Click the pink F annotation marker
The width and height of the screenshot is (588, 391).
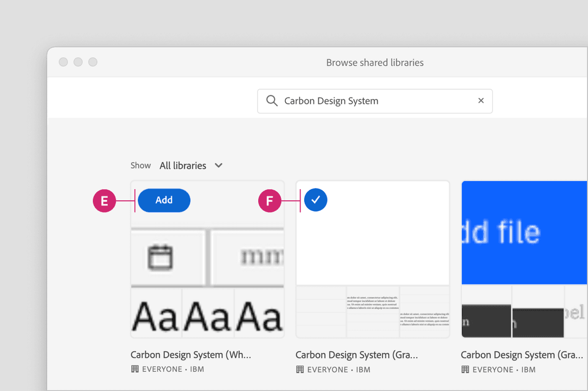click(269, 201)
